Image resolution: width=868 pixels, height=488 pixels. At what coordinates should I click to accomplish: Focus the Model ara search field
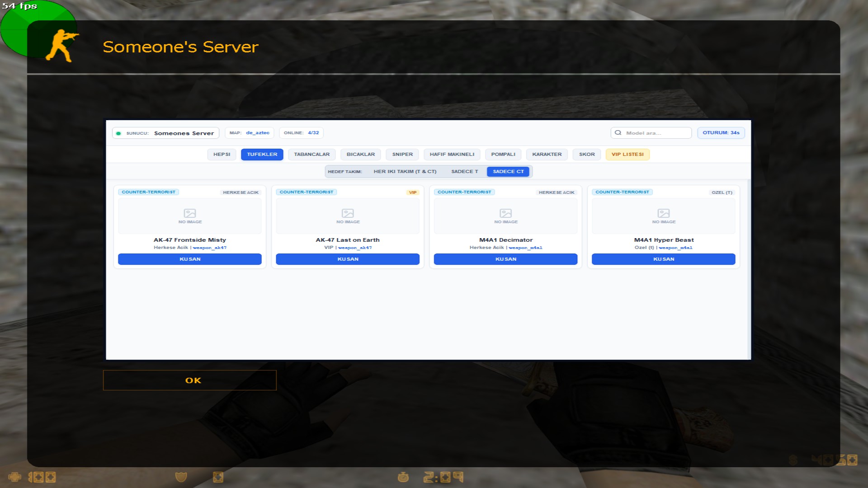[x=651, y=133]
